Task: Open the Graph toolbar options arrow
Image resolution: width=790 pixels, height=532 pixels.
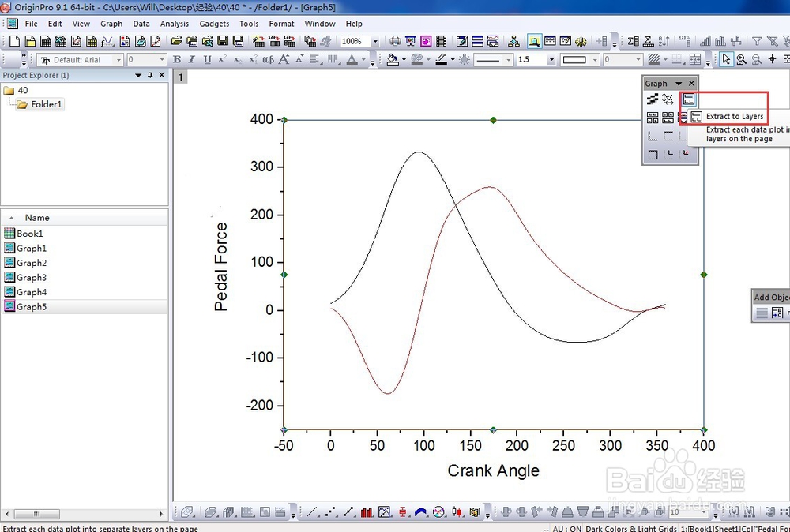Action: pos(679,84)
